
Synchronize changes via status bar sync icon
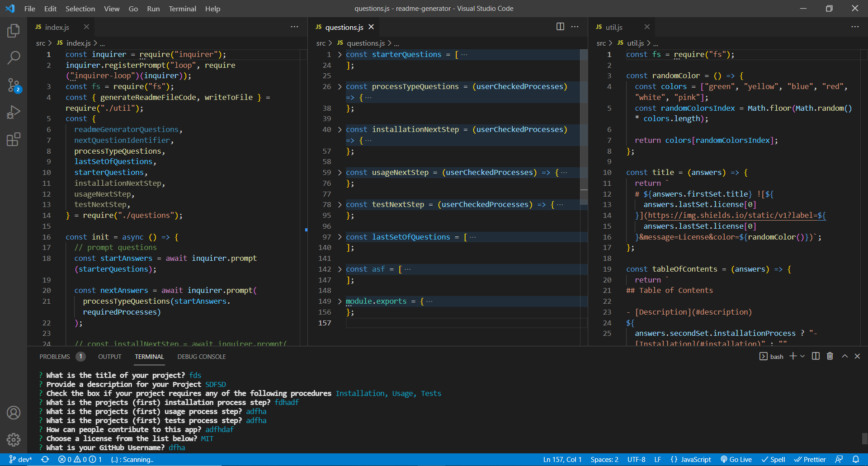point(45,460)
